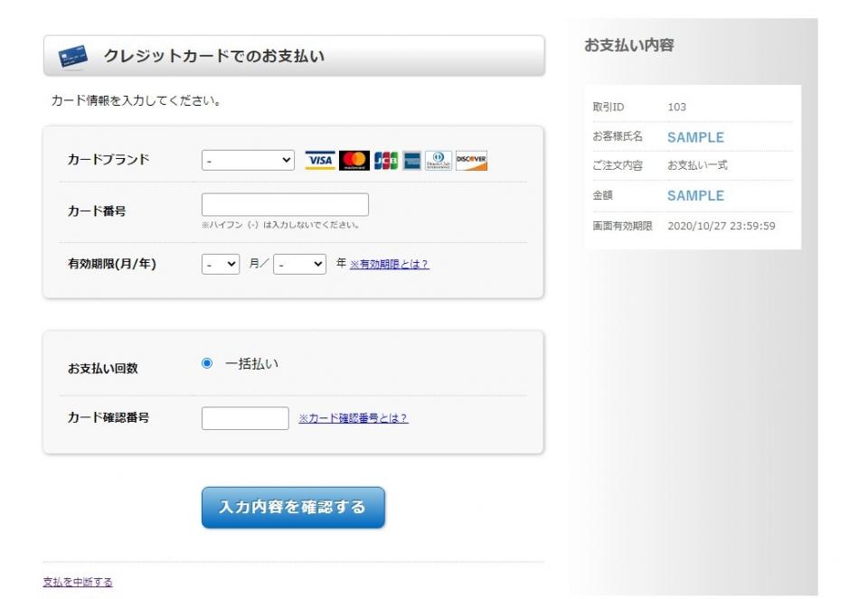This screenshot has width=868, height=599.
Task: Expand the expiration year dropdown
Action: 300,264
